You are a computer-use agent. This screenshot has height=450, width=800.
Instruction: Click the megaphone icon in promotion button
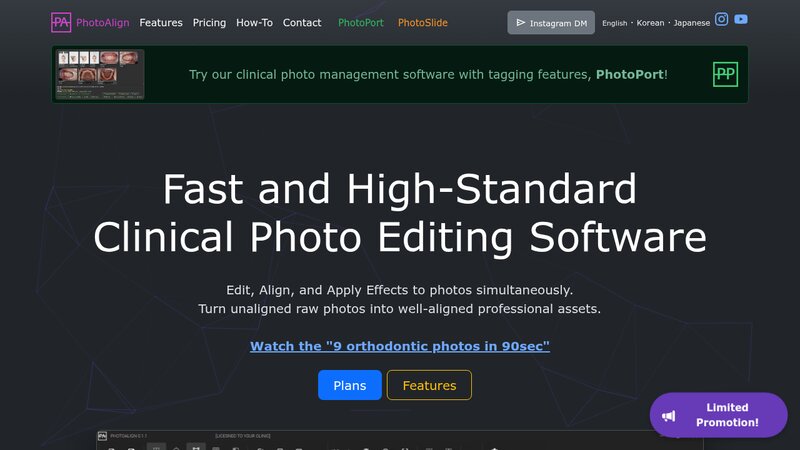(668, 416)
